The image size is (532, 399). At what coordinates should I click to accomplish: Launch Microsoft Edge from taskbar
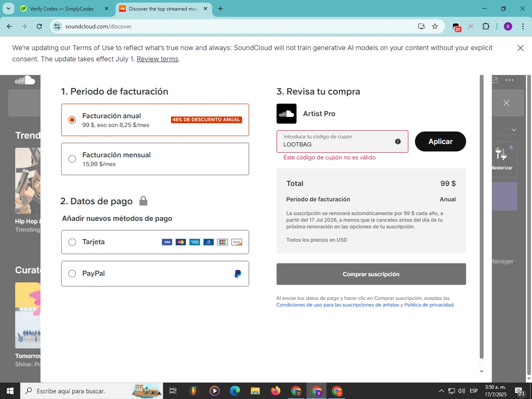[x=235, y=391]
